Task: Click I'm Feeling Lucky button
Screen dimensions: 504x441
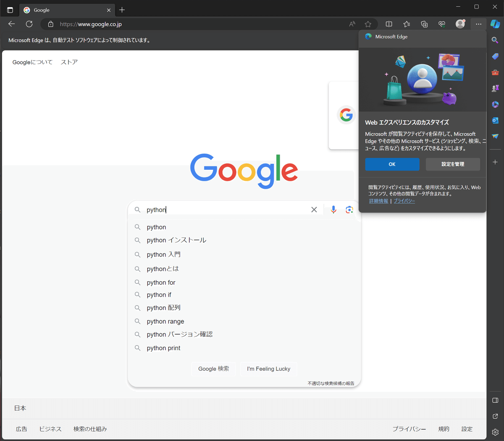Action: click(x=269, y=369)
